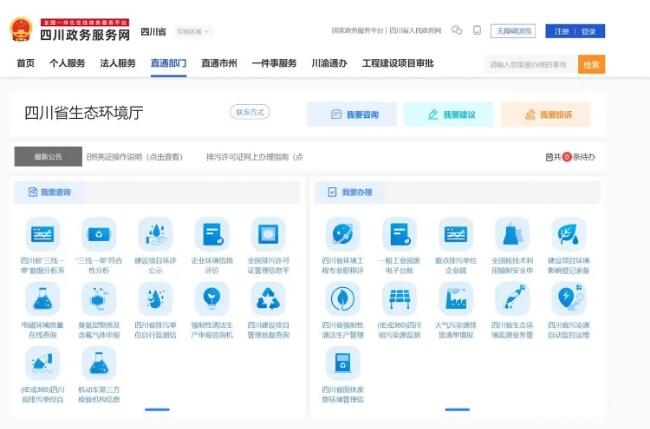Click the 共0条待办 pending items indicator
Image resolution: width=650 pixels, height=429 pixels.
tap(570, 157)
